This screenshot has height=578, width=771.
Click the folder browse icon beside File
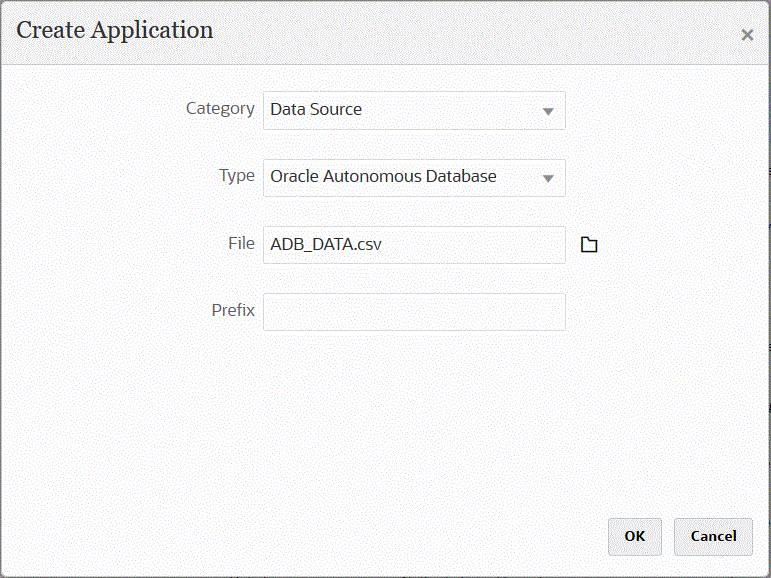589,244
